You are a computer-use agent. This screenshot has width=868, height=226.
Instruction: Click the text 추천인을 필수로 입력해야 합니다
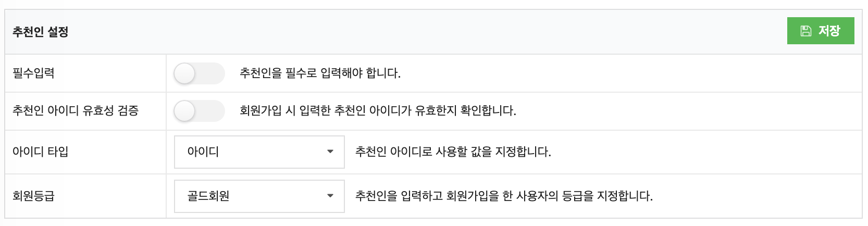(320, 73)
